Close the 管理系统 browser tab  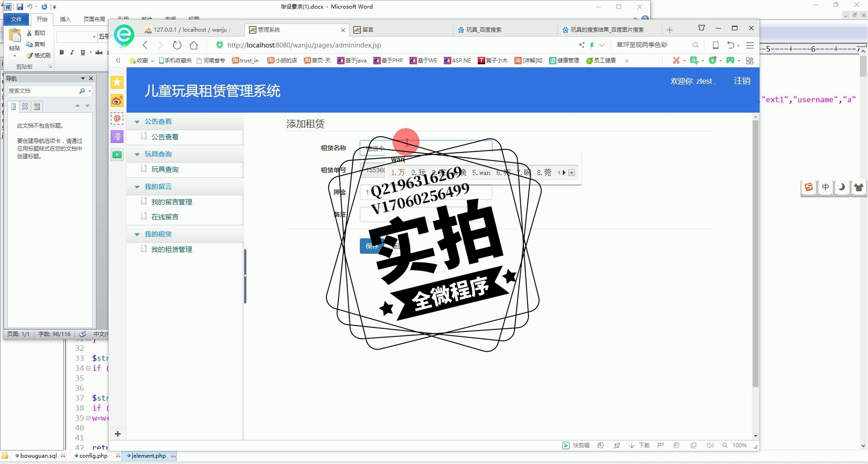point(343,30)
